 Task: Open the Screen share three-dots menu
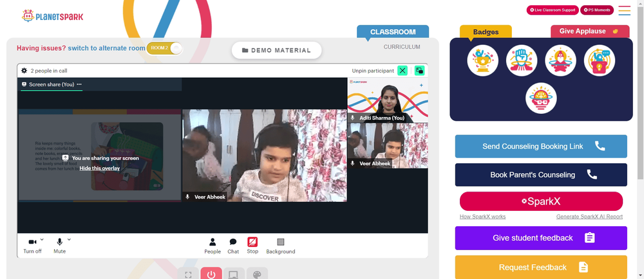[x=79, y=84]
